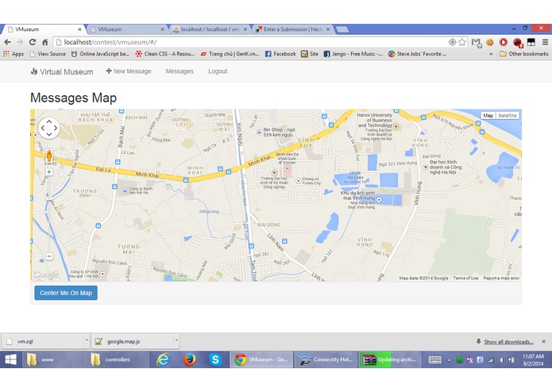
Task: Open Skype from the taskbar
Action: [215, 359]
